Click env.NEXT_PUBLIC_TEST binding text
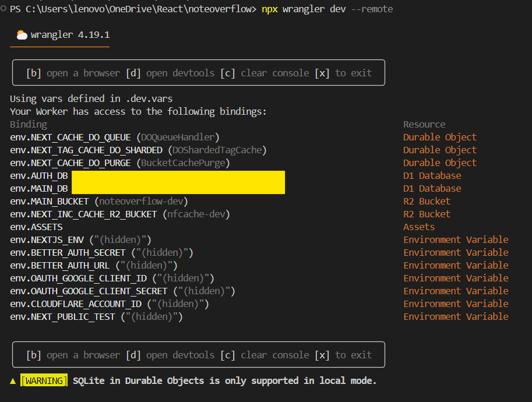The width and height of the screenshot is (532, 402). click(62, 317)
